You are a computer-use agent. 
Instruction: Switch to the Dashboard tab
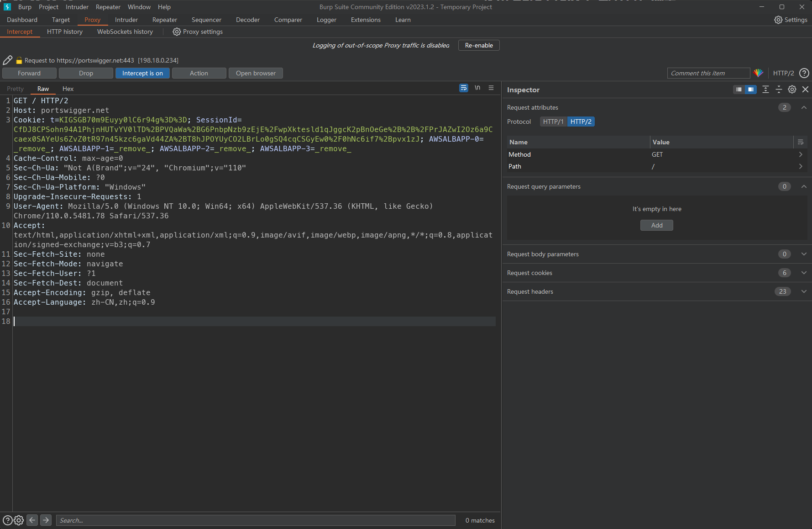(22, 20)
